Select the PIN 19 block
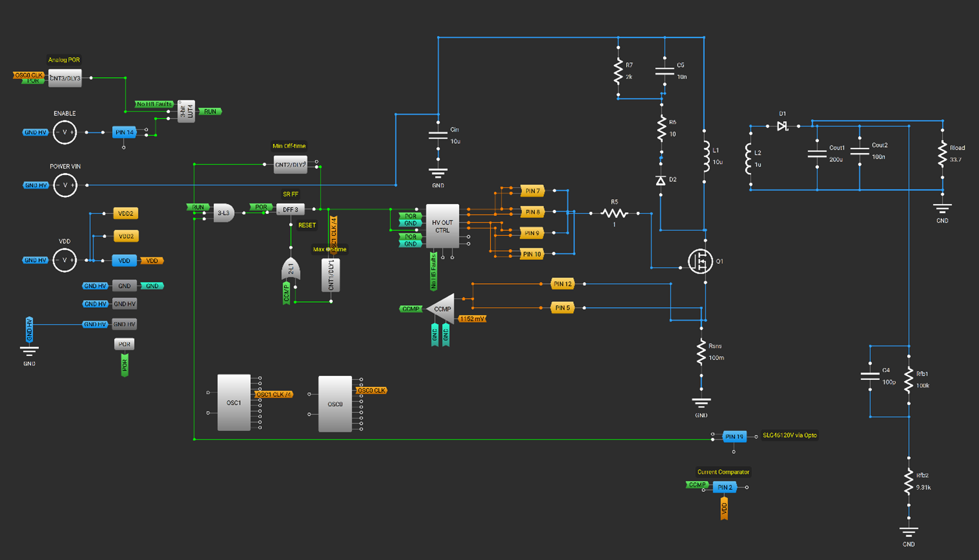 [734, 437]
